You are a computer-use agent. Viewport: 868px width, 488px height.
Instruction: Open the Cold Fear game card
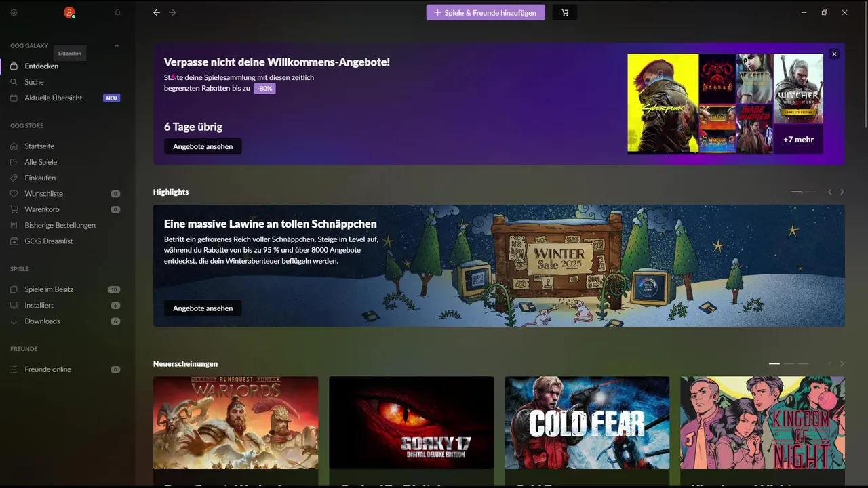pyautogui.click(x=587, y=423)
